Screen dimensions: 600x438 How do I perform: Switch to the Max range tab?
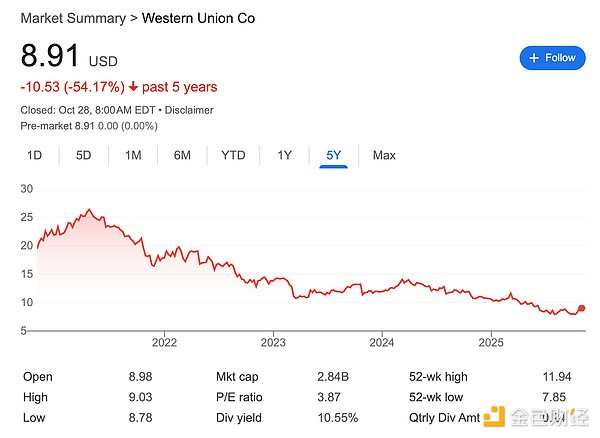384,155
